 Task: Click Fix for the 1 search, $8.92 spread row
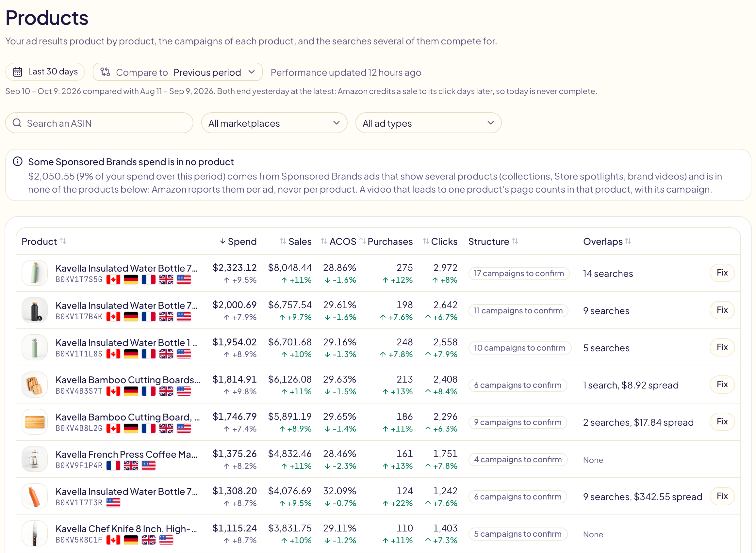pos(722,385)
